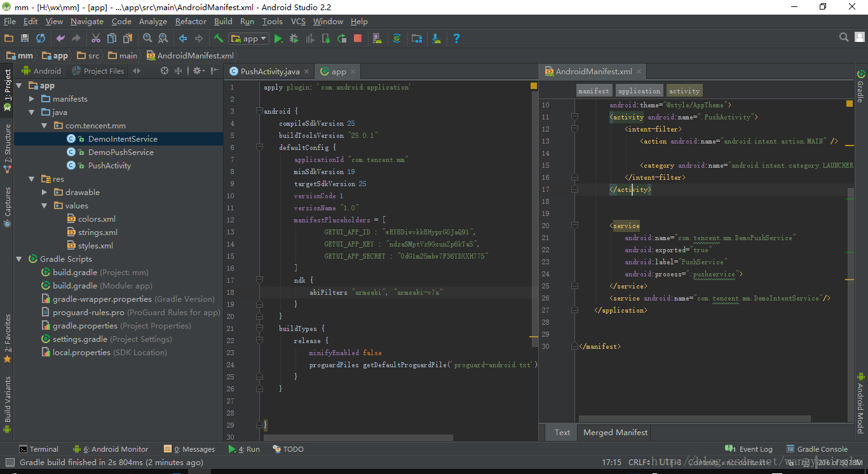Toggle the Android Model tool window

(860, 402)
